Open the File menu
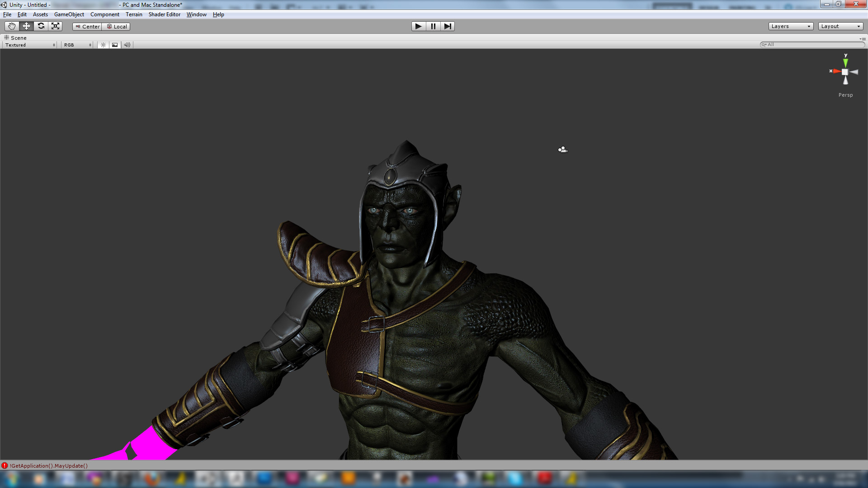 point(7,14)
